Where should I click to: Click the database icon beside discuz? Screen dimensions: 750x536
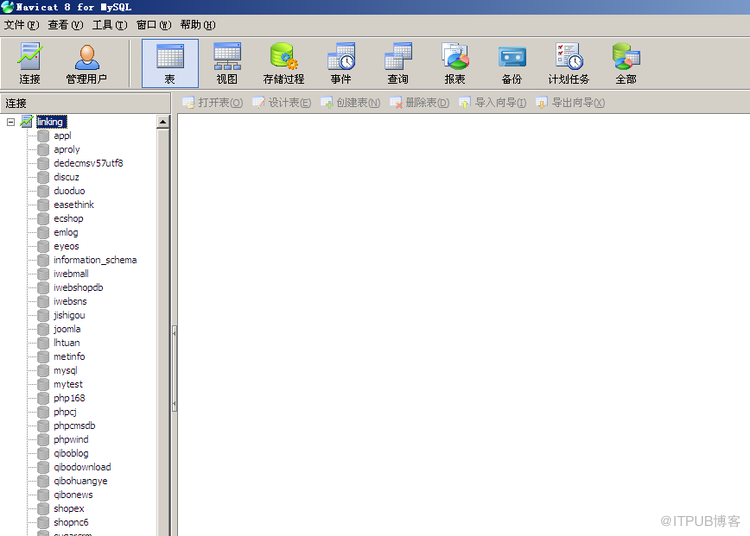pyautogui.click(x=44, y=177)
